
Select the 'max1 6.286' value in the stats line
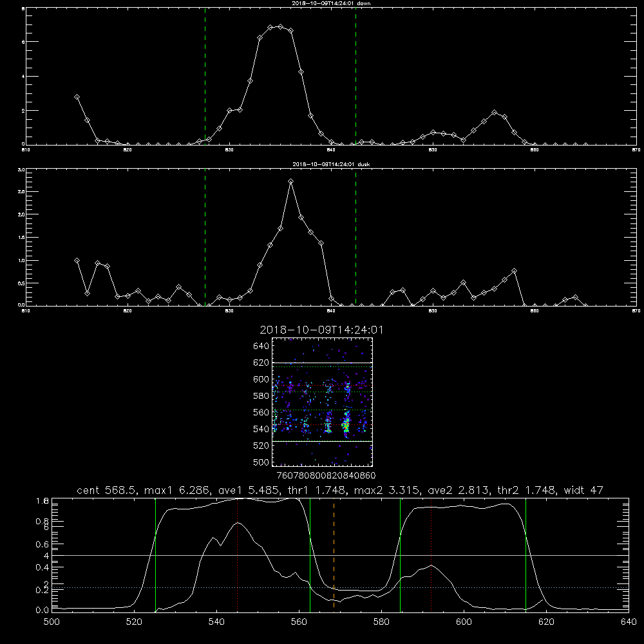click(x=178, y=490)
